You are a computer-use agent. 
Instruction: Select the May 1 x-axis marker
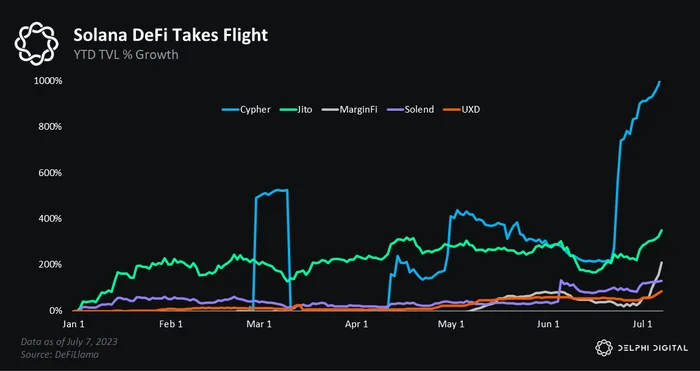pyautogui.click(x=452, y=325)
